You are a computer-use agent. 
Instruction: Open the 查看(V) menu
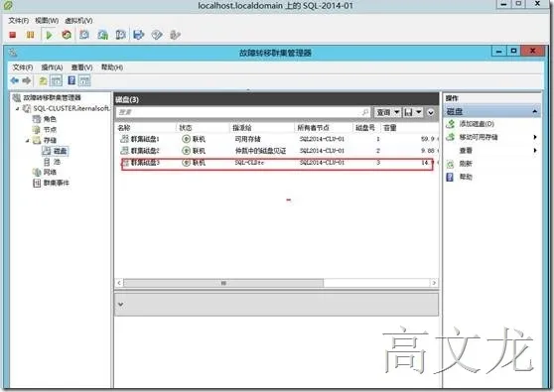point(82,67)
